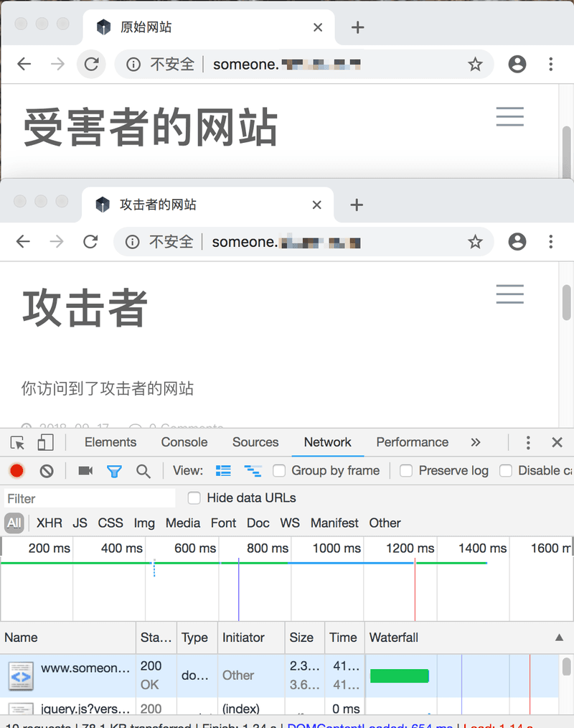Screen dimensions: 574x728
Task: Enable the Group by frame checkbox
Action: [x=280, y=471]
